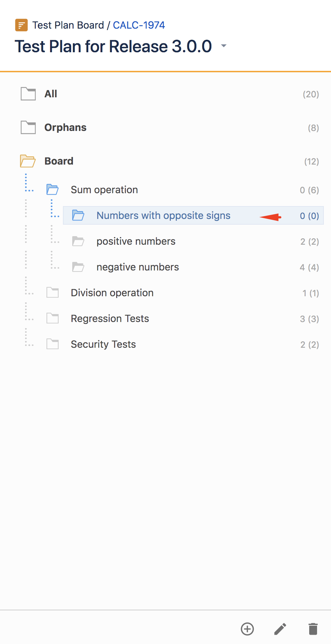Viewport: 331px width, 644px height.
Task: Click the Numbers with opposite signs folder icon
Action: pyautogui.click(x=78, y=215)
